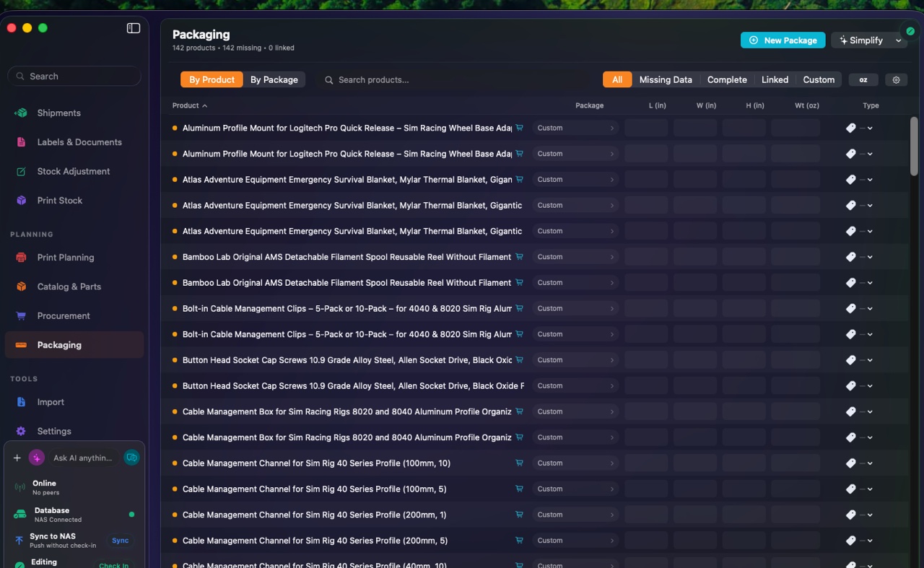Go to Stock Adjustment

74,171
